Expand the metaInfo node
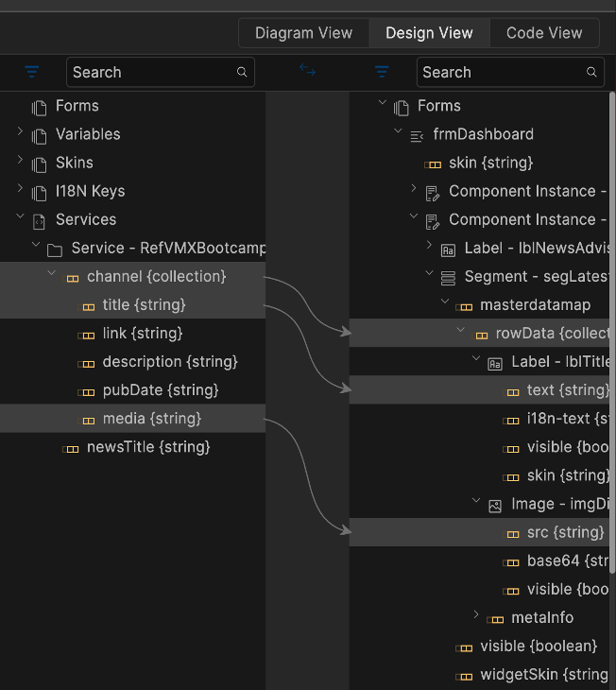616x690 pixels. tap(476, 616)
